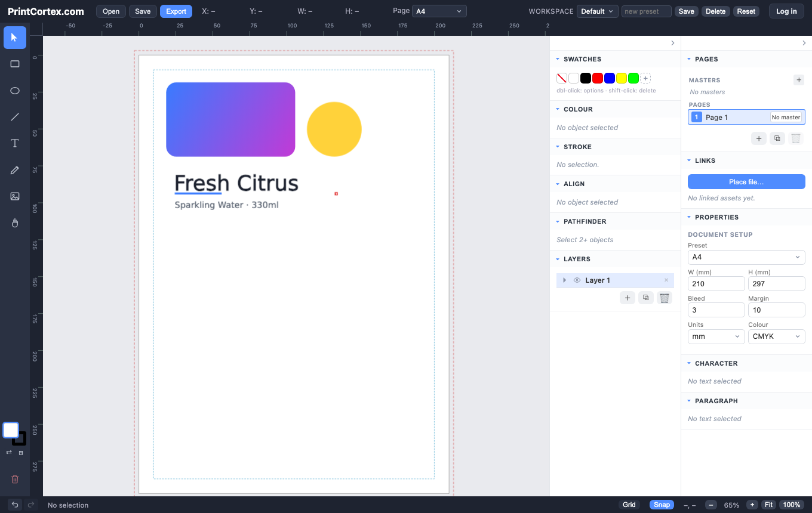Screen dimensions: 812x513
Task: Duplicate layer icon in Layers panel
Action: tap(646, 298)
